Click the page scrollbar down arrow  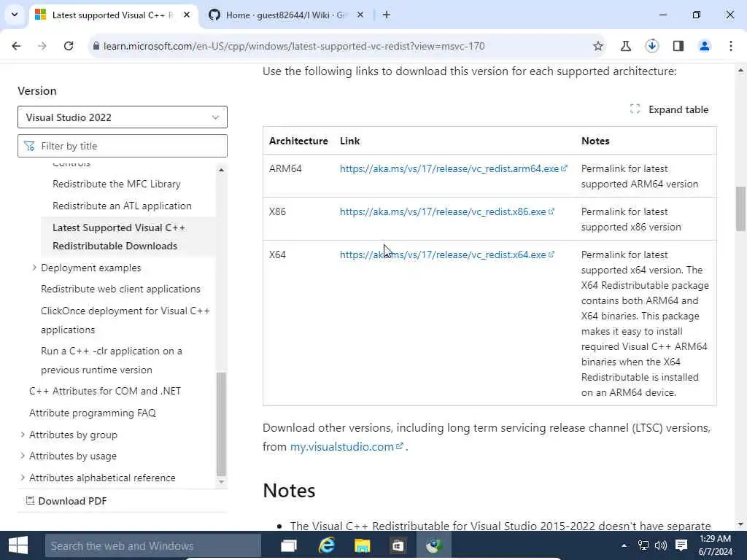tap(740, 524)
